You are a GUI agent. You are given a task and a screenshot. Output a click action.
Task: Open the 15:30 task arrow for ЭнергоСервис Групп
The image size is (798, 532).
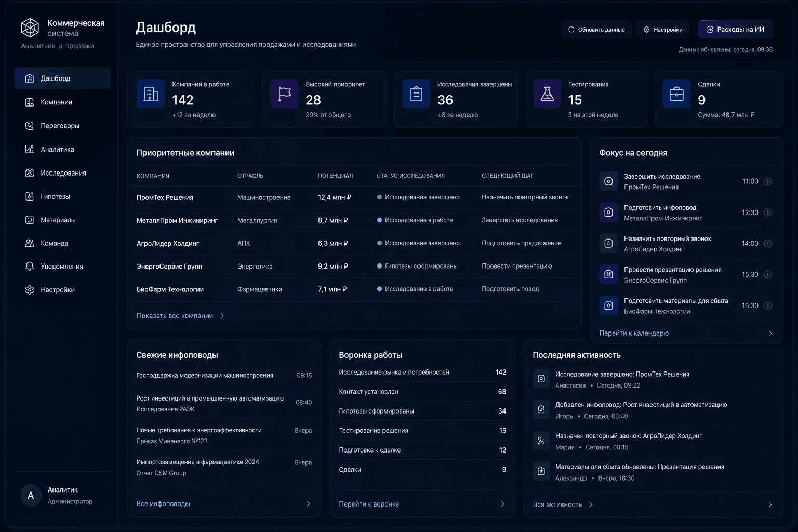point(768,275)
